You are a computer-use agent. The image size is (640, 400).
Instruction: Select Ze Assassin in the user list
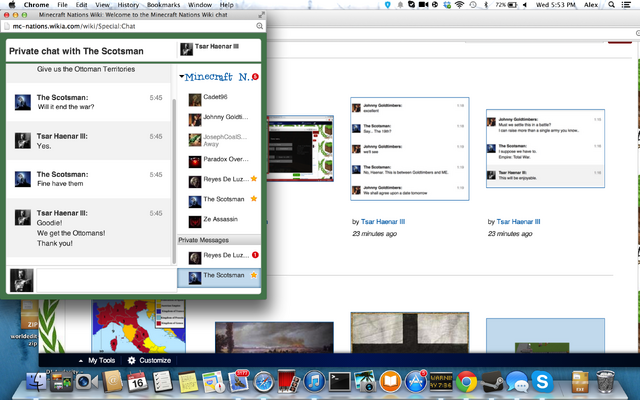coord(219,221)
